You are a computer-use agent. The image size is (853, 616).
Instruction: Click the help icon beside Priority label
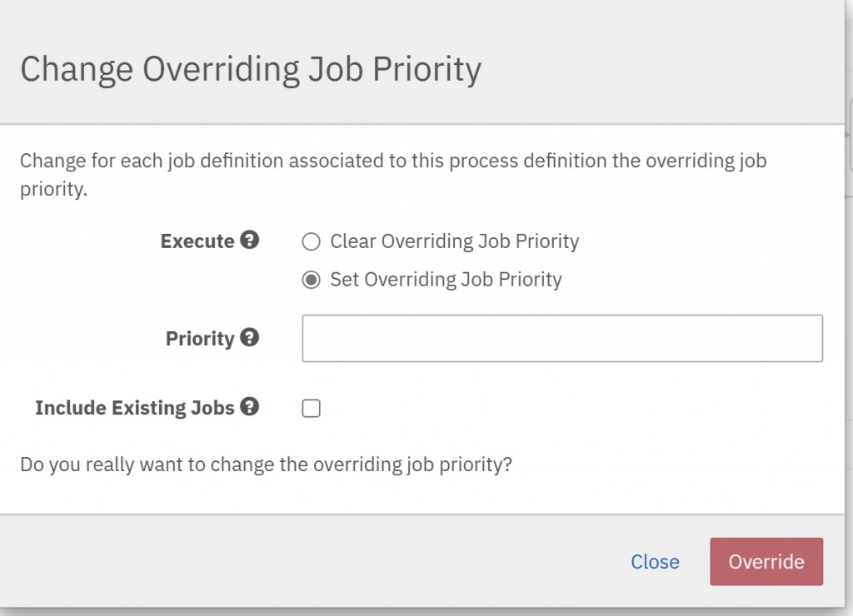(x=249, y=338)
